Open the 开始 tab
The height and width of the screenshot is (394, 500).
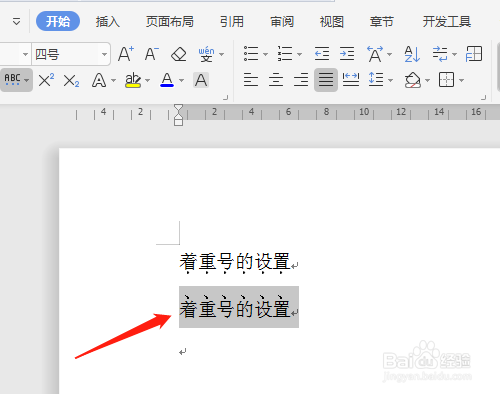coord(58,21)
